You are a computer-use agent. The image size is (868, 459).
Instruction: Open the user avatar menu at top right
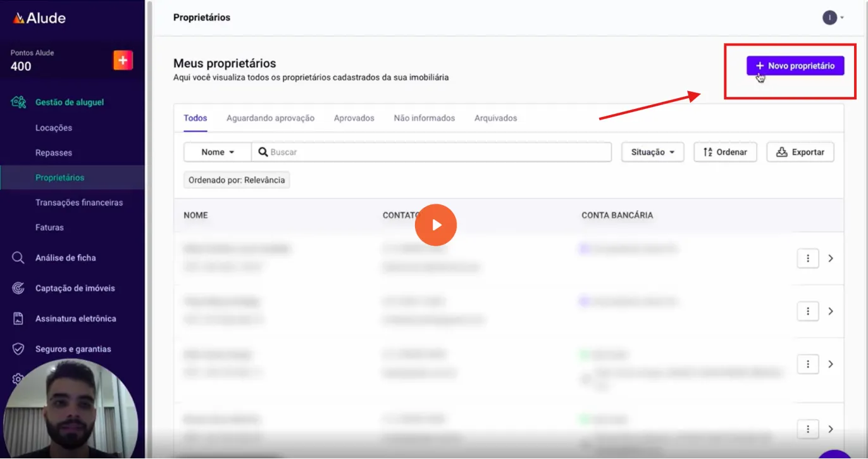833,18
